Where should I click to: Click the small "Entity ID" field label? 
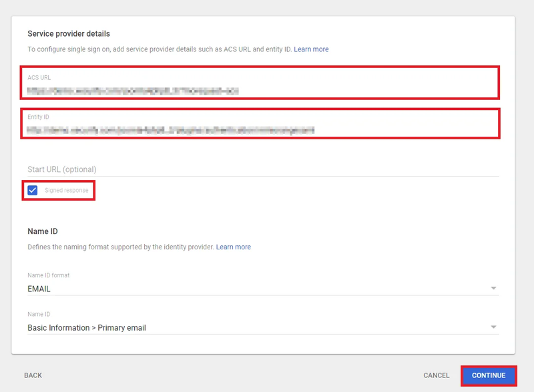39,117
